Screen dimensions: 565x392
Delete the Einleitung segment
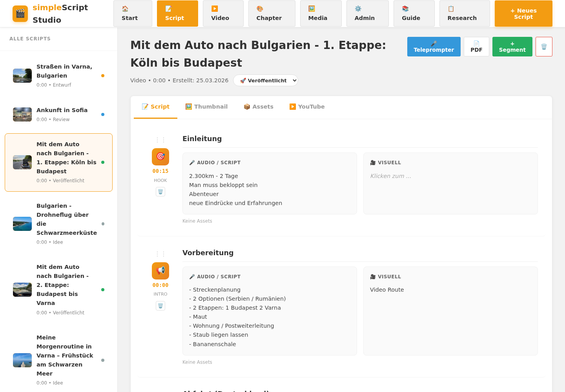click(160, 192)
